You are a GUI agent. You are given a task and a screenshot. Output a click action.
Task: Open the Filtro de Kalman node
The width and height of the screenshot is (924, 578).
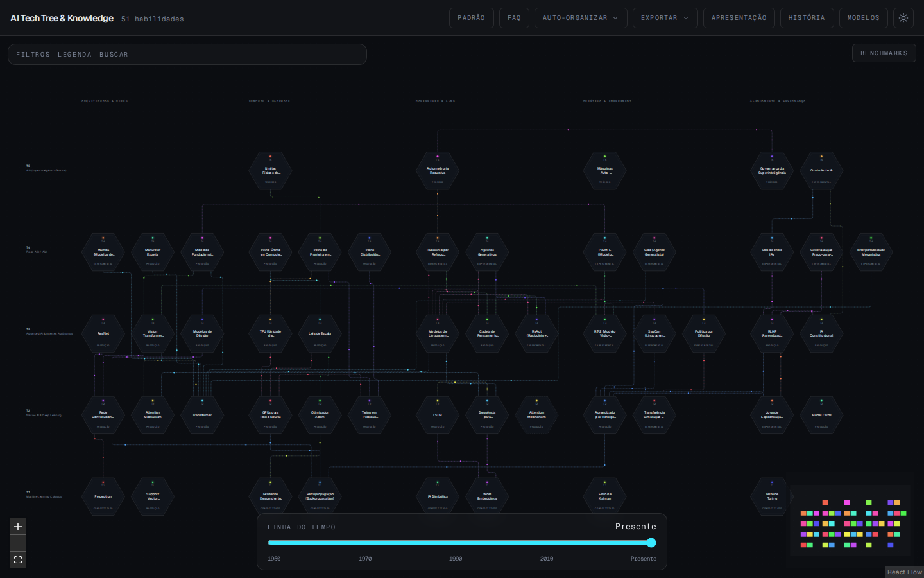[x=604, y=497]
